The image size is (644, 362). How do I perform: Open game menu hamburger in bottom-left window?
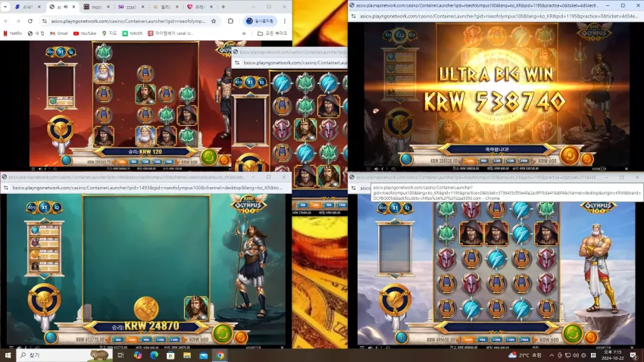pyautogui.click(x=11, y=347)
